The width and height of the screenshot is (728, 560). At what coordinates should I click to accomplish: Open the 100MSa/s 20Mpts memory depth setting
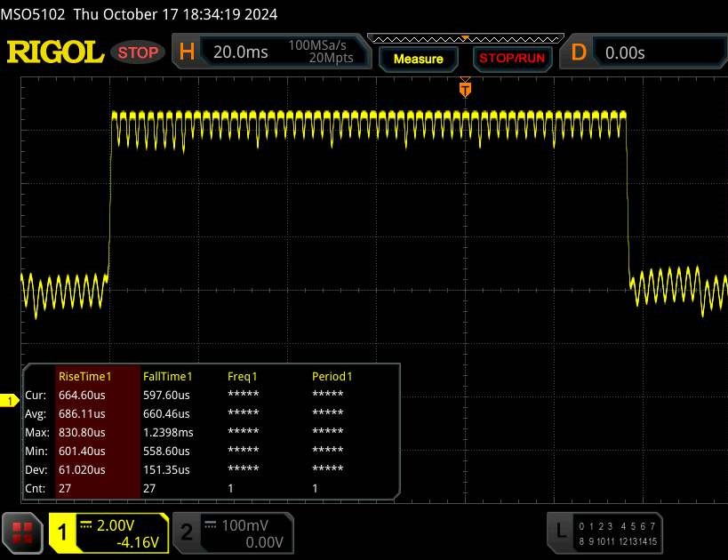[320, 52]
